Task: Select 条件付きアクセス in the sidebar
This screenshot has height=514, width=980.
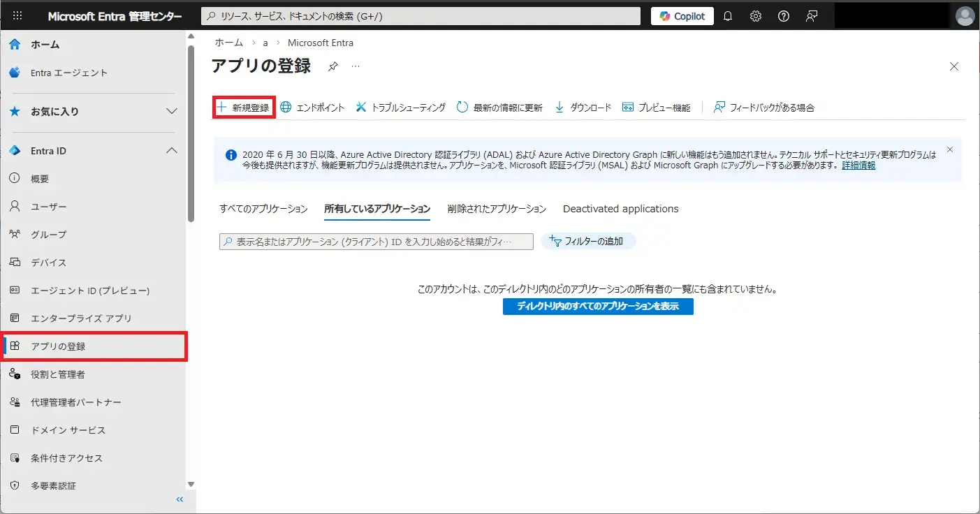Action: click(x=66, y=458)
